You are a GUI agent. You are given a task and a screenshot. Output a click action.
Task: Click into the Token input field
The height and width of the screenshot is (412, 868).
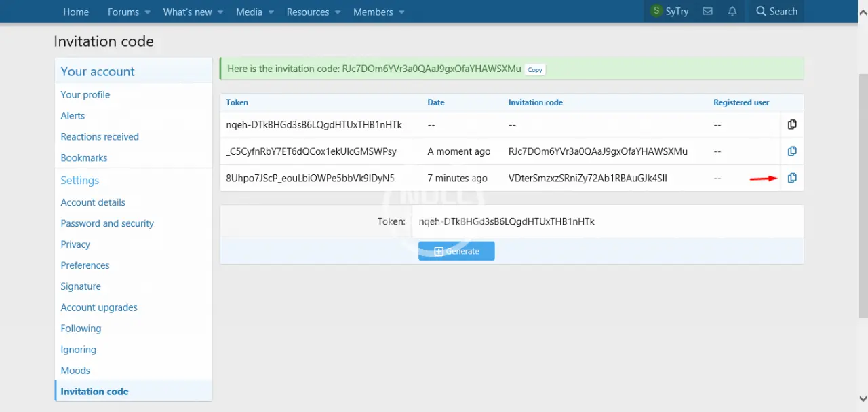[x=607, y=221]
